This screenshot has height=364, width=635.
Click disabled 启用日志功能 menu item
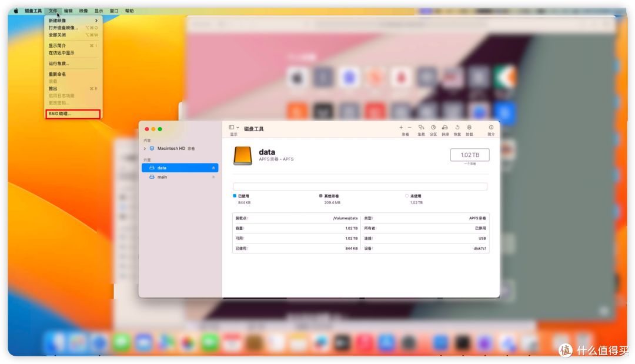(73, 96)
